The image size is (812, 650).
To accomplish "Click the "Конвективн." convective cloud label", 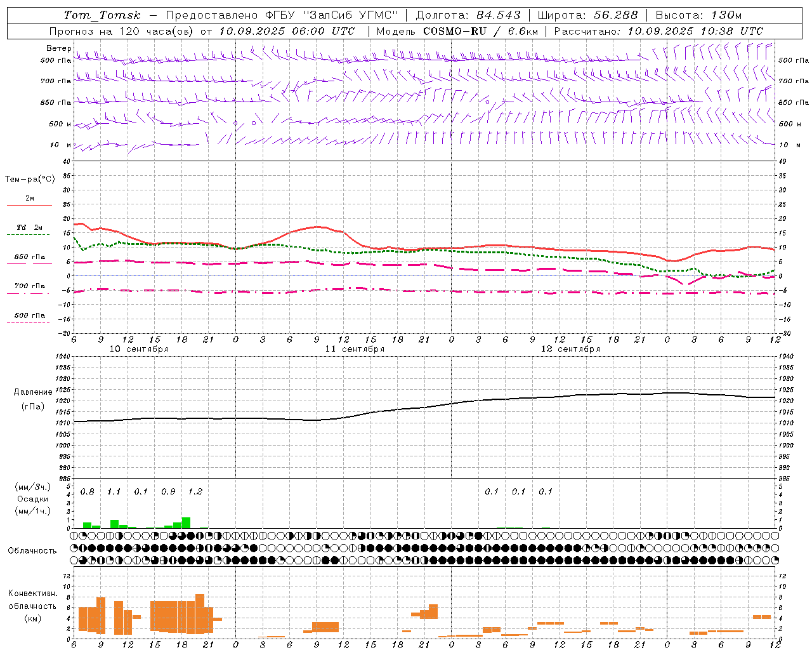I will point(32,594).
